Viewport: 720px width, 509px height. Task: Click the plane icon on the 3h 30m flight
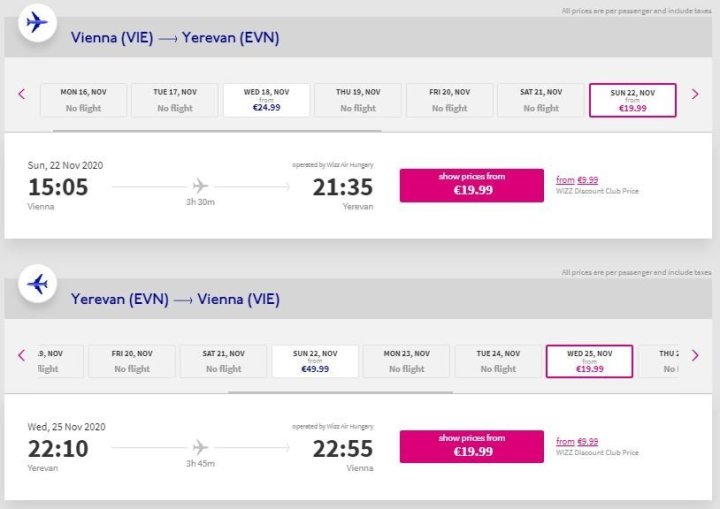pyautogui.click(x=200, y=186)
